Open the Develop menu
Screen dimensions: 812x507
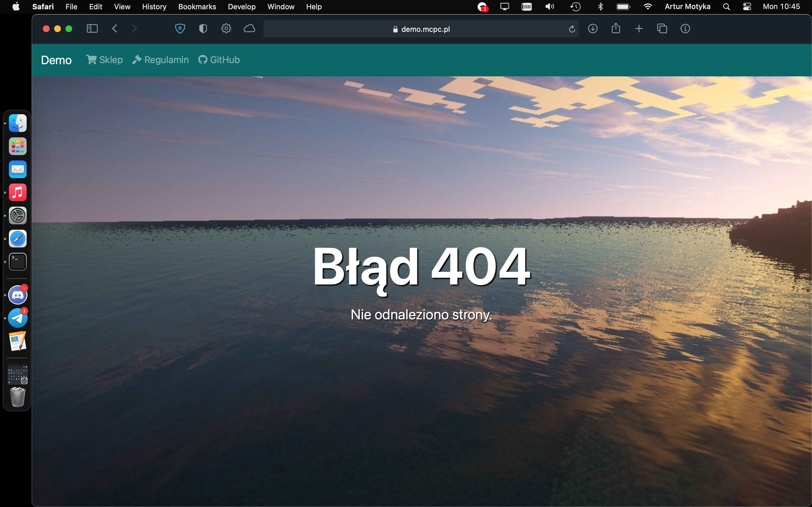click(242, 7)
